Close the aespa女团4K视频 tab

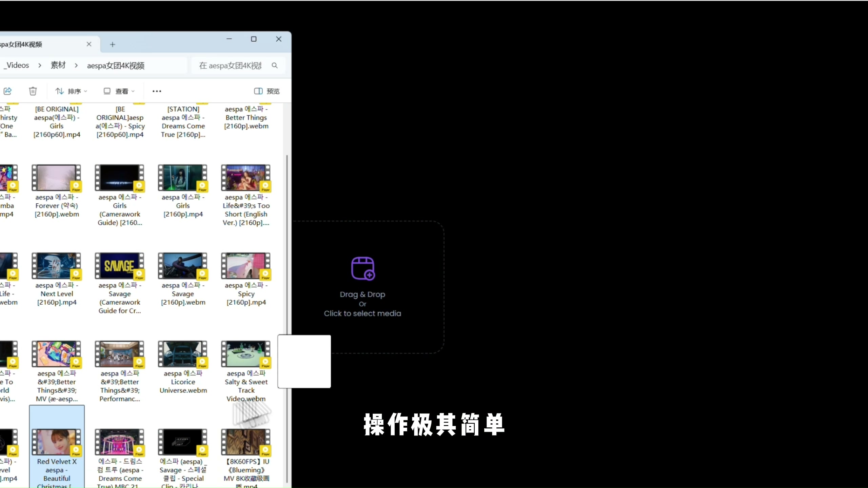tap(89, 44)
